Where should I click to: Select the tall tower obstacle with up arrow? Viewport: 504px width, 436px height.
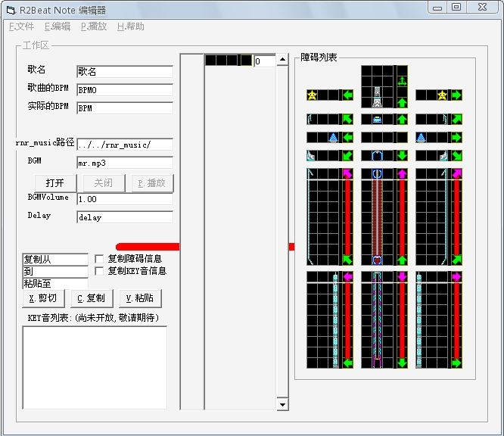pyautogui.click(x=384, y=86)
